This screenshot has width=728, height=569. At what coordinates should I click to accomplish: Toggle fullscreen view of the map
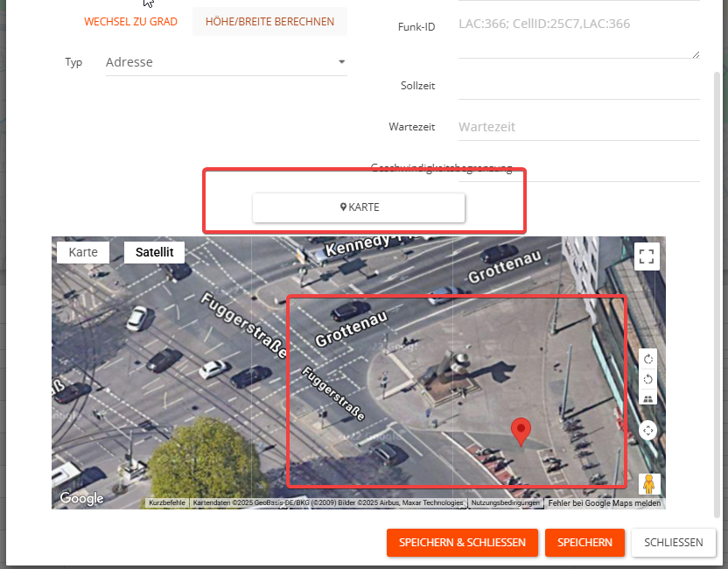click(647, 256)
